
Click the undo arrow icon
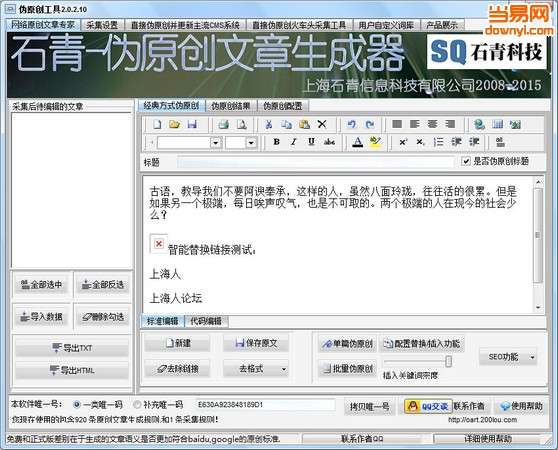[x=352, y=124]
